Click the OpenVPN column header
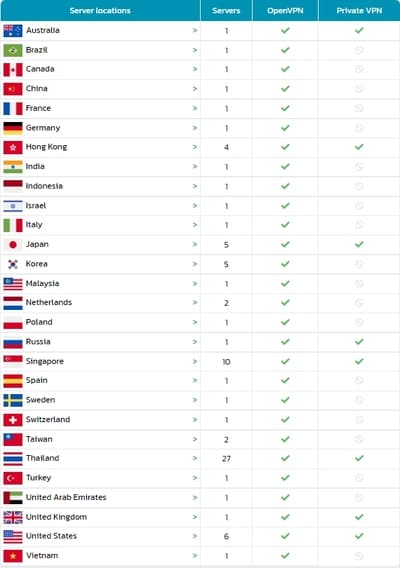The width and height of the screenshot is (400, 568). [285, 11]
